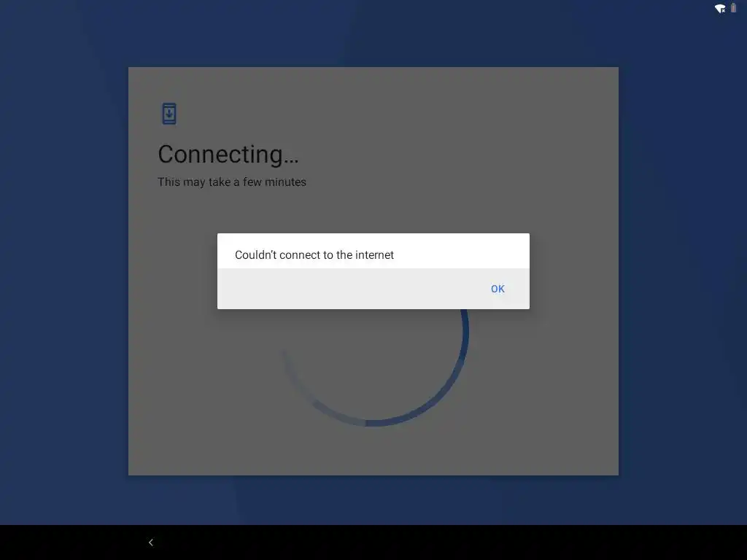Click the word "Couldn't" in the dialog
The width and height of the screenshot is (747, 560).
click(256, 254)
